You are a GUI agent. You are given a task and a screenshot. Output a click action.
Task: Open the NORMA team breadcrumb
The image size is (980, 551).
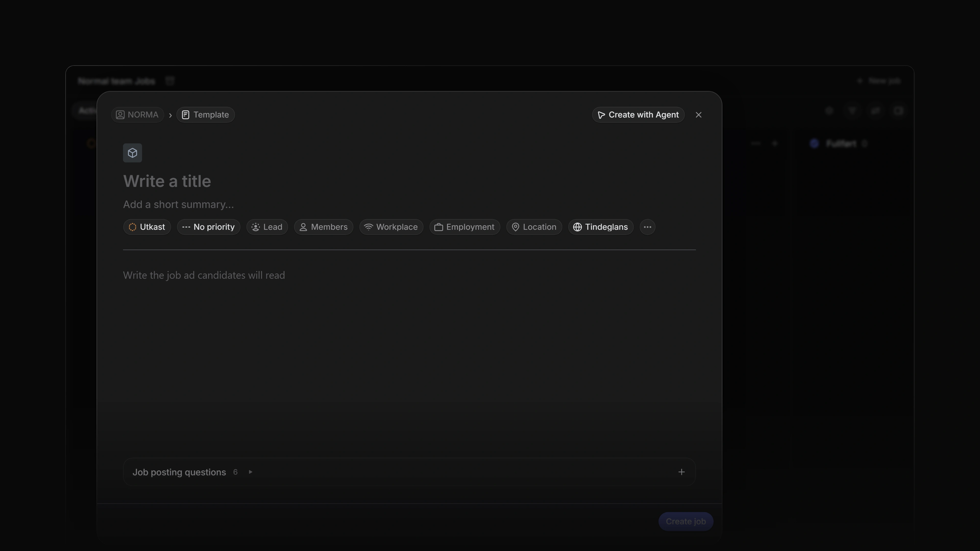pyautogui.click(x=137, y=115)
